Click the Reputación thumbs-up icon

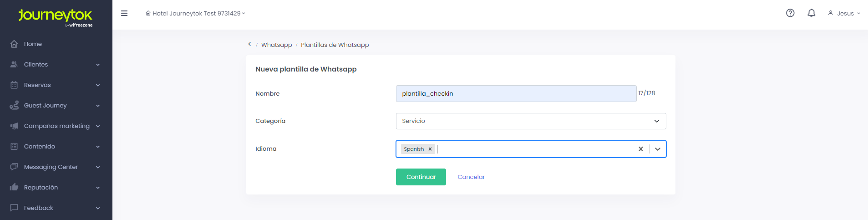14,187
